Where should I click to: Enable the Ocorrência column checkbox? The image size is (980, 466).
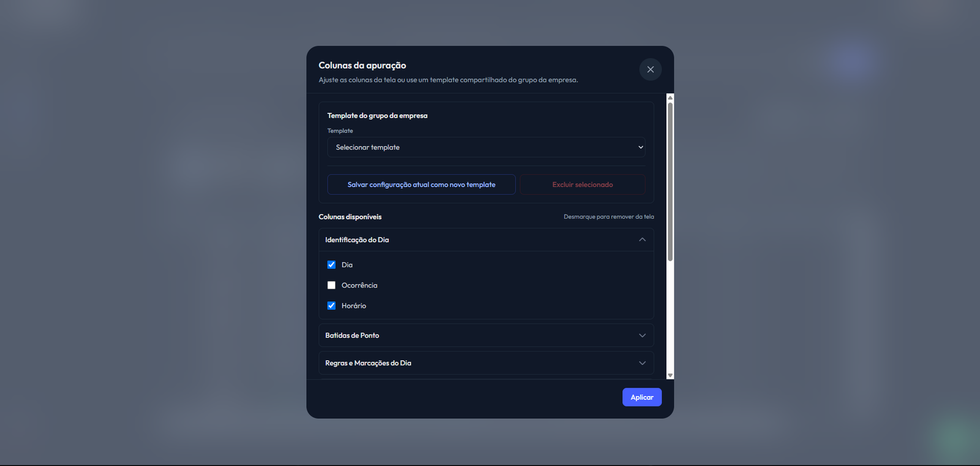coord(331,285)
